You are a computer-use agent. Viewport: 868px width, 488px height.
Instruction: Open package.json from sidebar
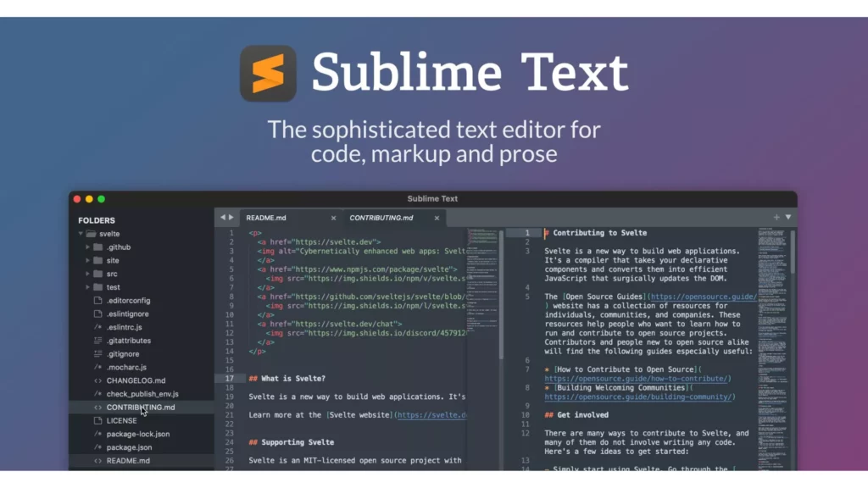(129, 447)
